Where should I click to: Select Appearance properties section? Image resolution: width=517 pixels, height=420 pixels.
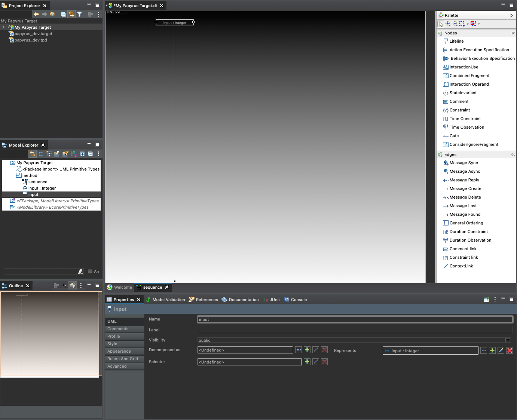click(124, 351)
